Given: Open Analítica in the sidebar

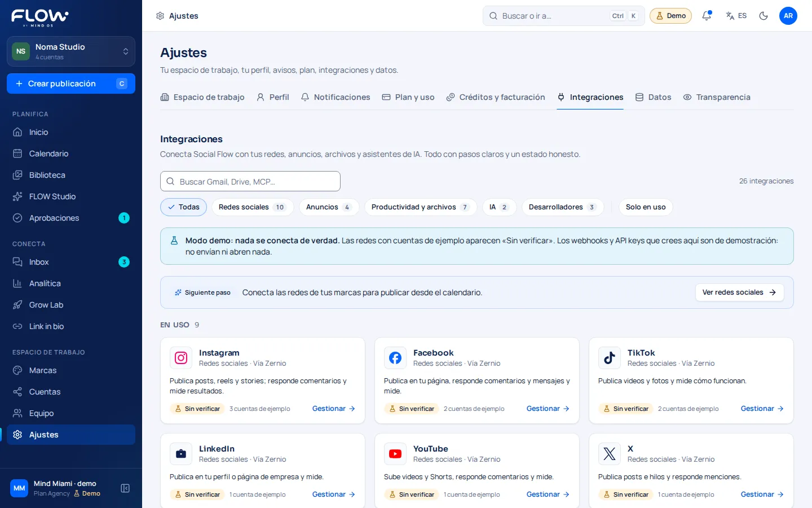Looking at the screenshot, I should [71, 283].
